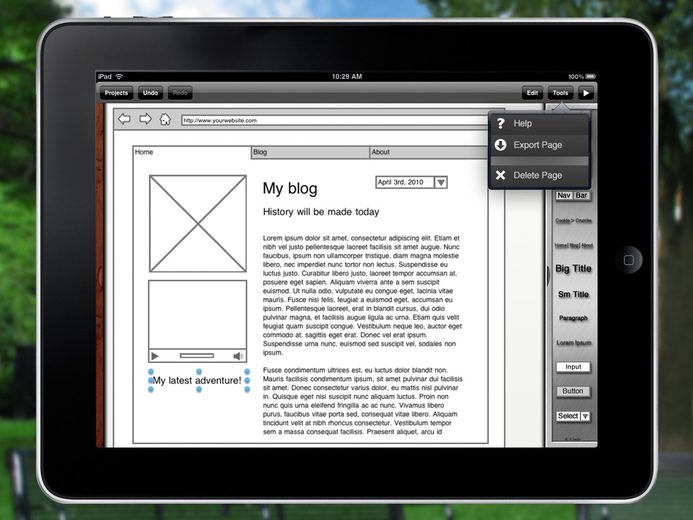Pick the Sm Title widget
The height and width of the screenshot is (520, 693).
click(x=573, y=294)
